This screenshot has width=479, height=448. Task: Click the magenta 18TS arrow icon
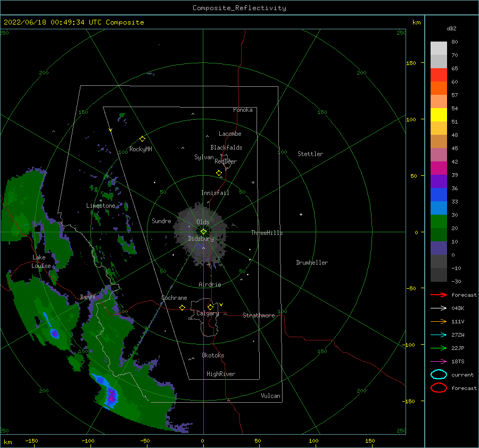tap(439, 362)
